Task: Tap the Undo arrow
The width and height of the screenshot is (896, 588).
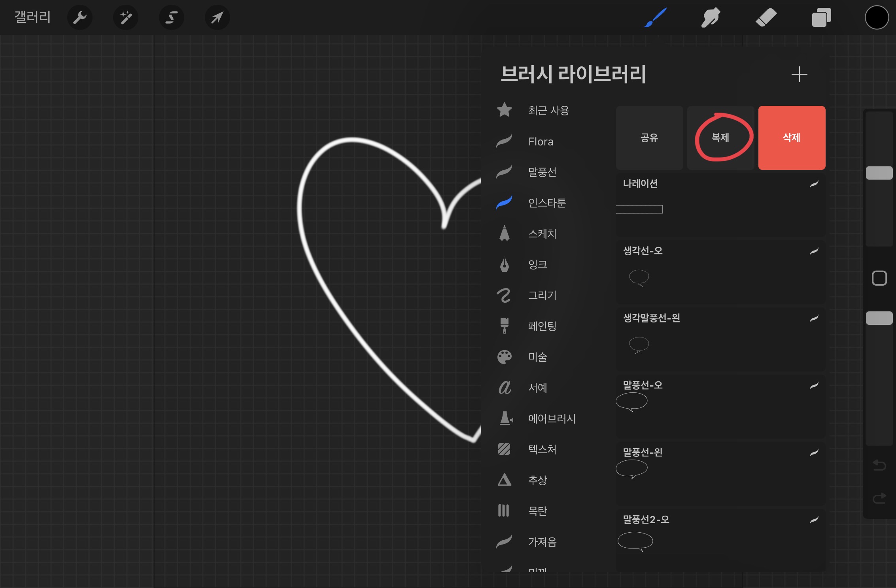Action: click(879, 465)
